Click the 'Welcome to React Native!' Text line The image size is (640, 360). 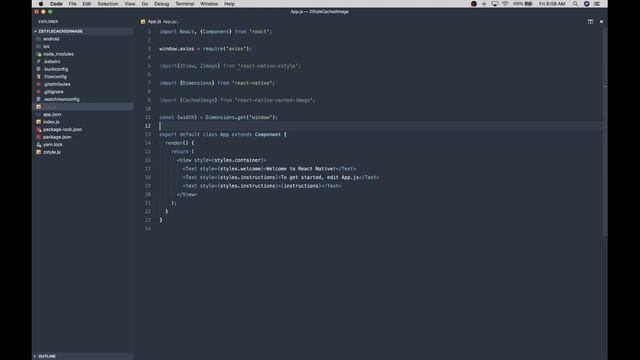click(269, 169)
